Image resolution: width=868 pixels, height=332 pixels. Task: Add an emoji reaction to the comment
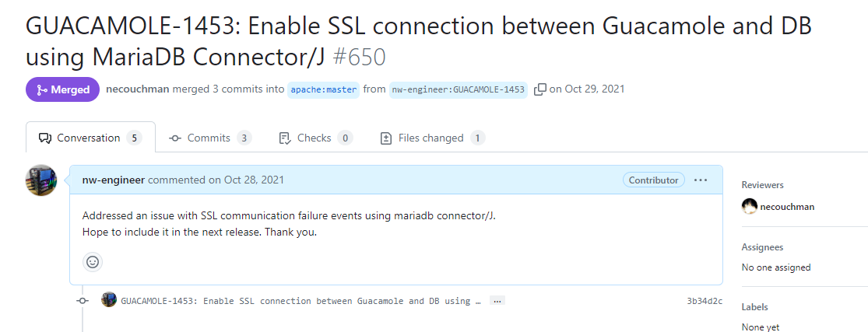[x=93, y=262]
